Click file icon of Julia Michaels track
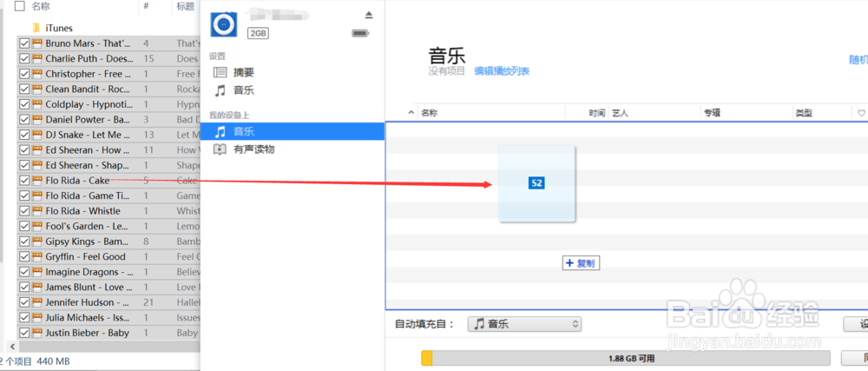This screenshot has width=868, height=371. pos(37,318)
